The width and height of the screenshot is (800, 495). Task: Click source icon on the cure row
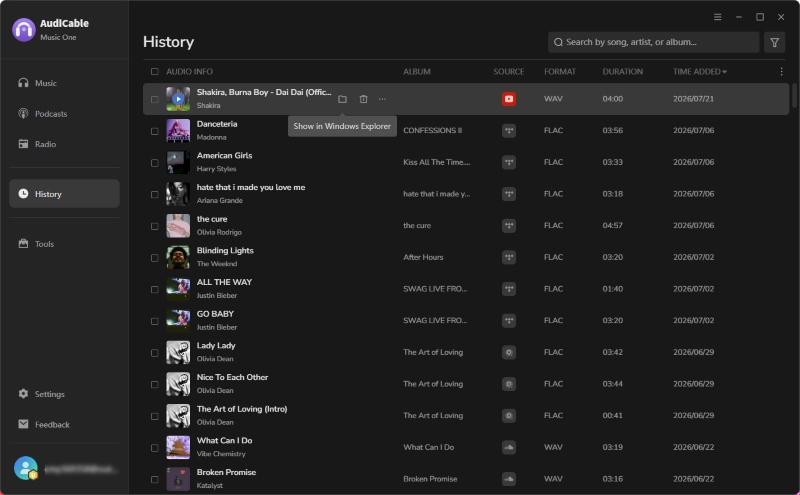click(x=509, y=226)
